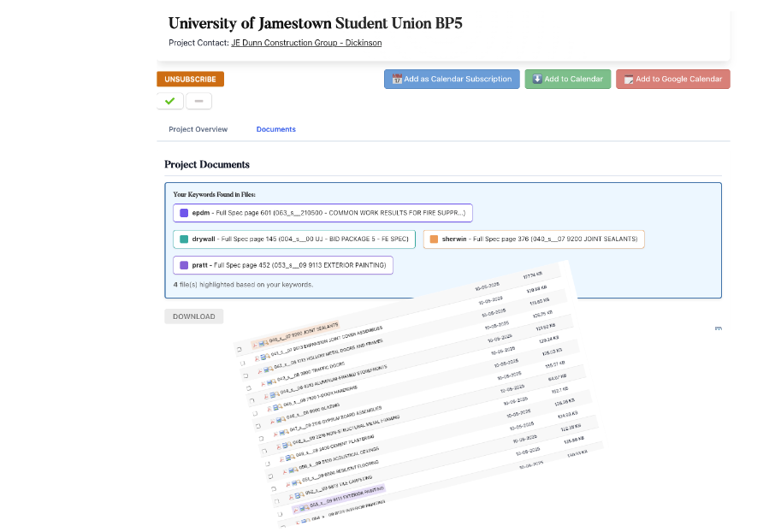The height and width of the screenshot is (532, 775).
Task: Click Google Calendar icon in red button
Action: [x=629, y=79]
